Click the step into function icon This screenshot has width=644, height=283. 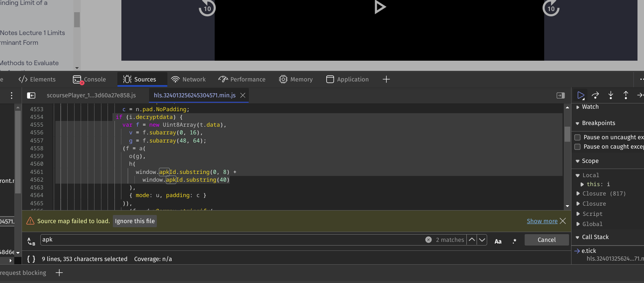[611, 95]
